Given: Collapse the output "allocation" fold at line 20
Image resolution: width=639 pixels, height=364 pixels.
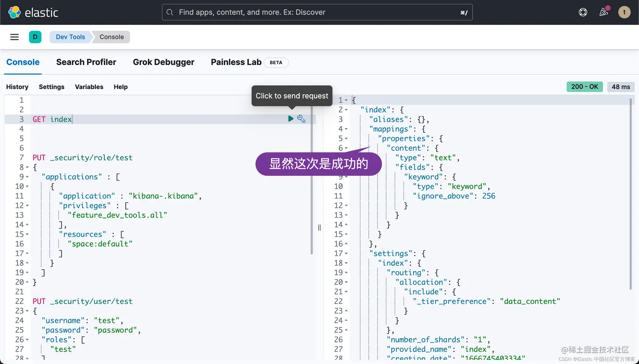Looking at the screenshot, I should 346,283.
